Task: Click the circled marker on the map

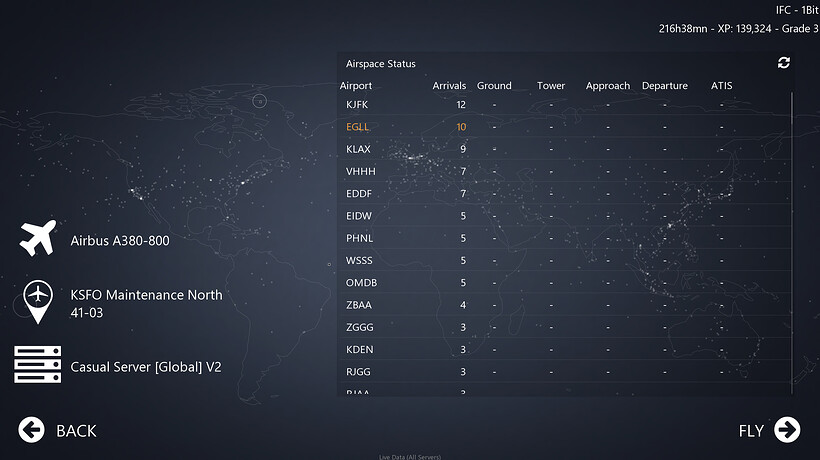Action: (x=260, y=101)
